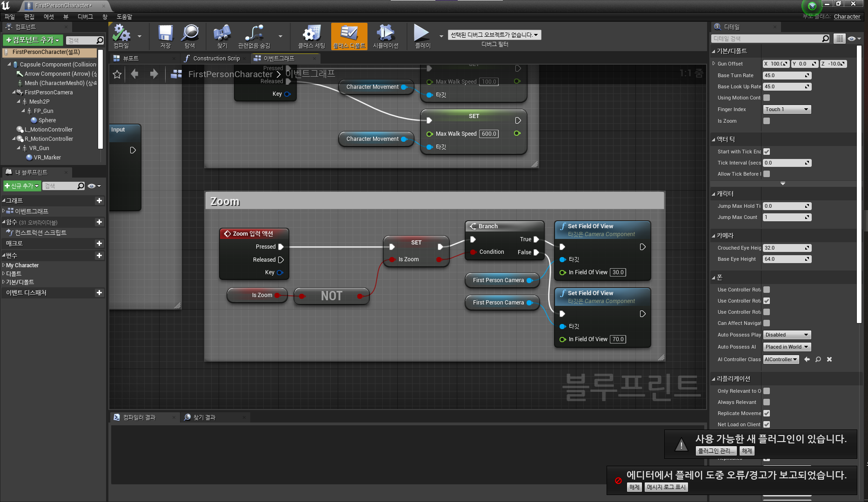
Task: Click details search magnifier icon
Action: point(825,39)
